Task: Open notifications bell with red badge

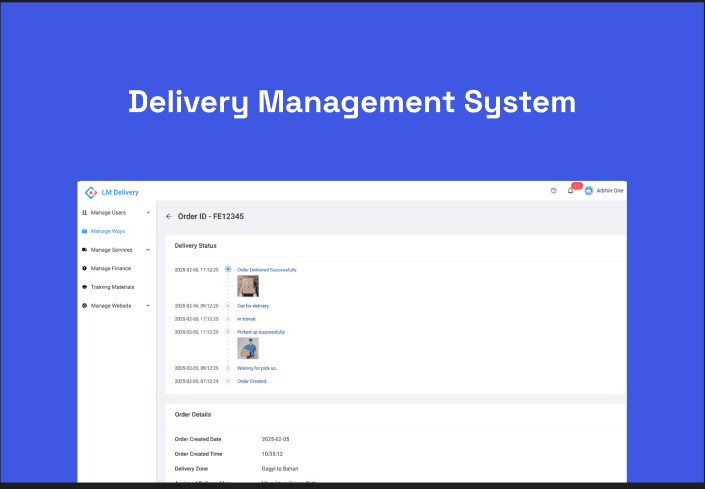Action: tap(571, 190)
